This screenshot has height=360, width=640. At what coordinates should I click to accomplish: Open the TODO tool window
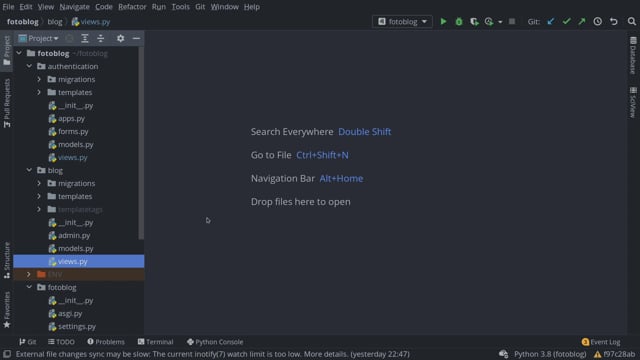click(x=61, y=342)
